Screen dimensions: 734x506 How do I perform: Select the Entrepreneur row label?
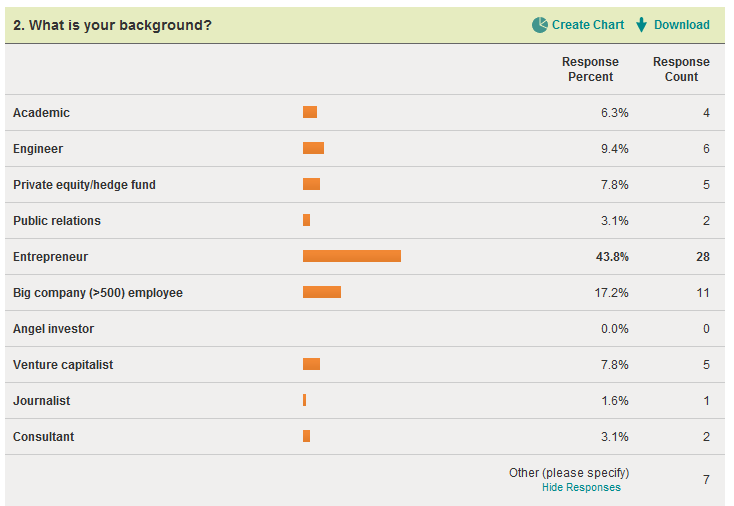coord(50,257)
